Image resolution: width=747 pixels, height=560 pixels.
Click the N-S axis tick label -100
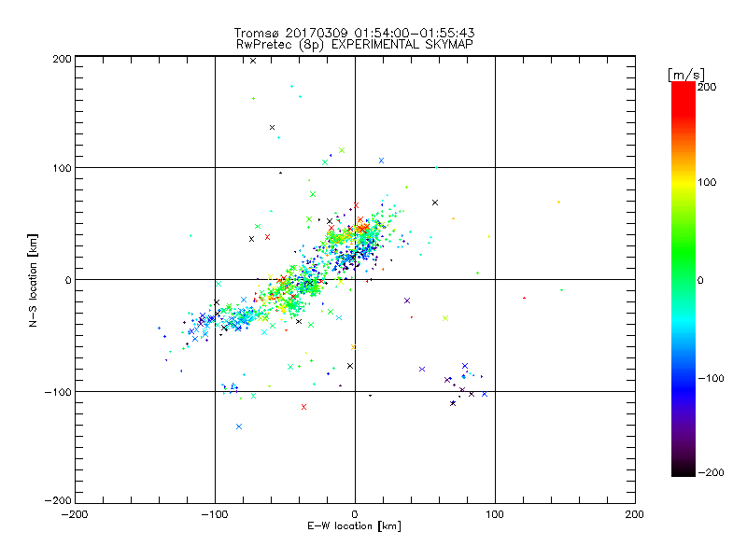pos(58,392)
